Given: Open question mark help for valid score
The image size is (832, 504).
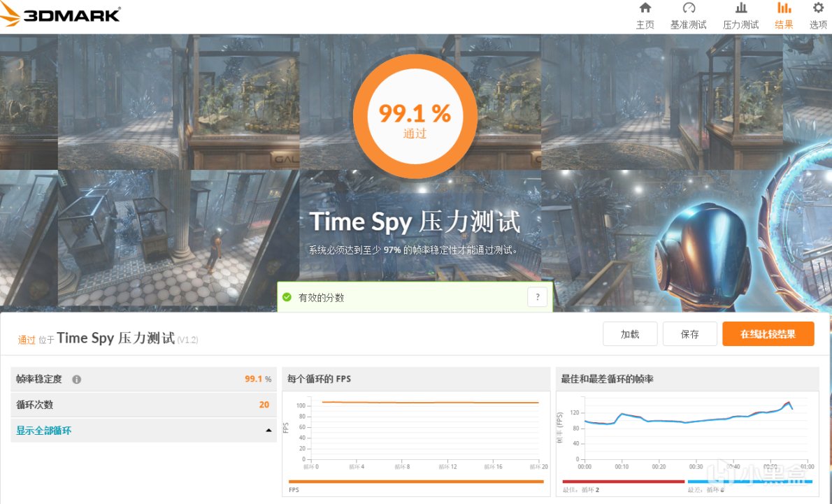Looking at the screenshot, I should [537, 297].
